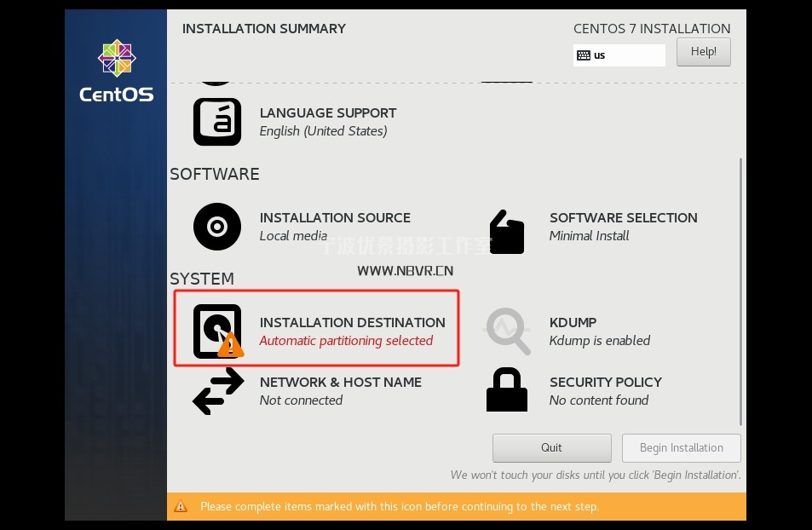Open Network & Host Name arrows icon

tap(218, 391)
